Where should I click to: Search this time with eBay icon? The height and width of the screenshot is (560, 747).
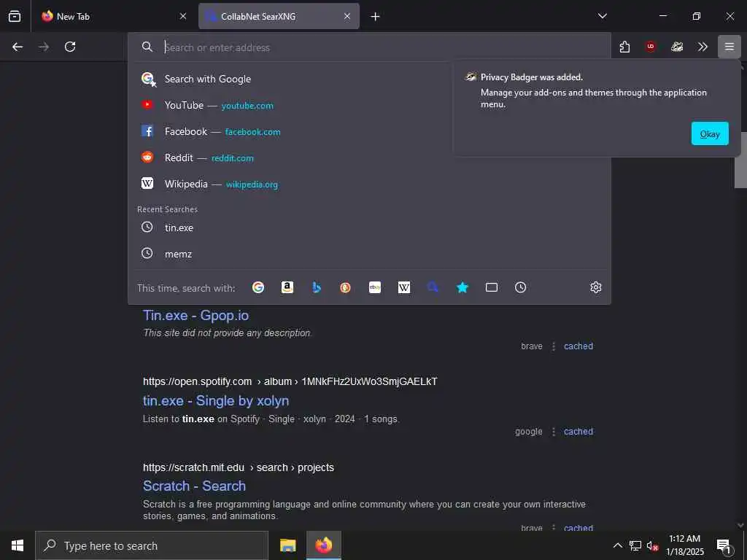pos(374,287)
